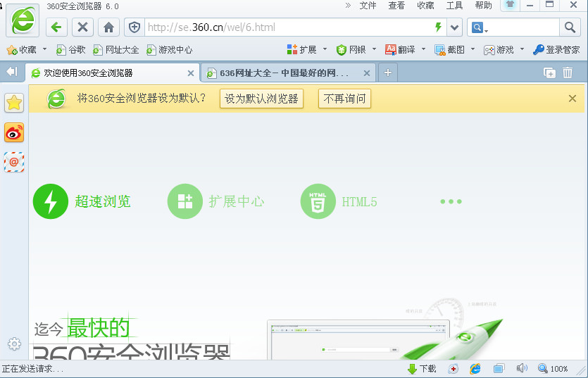Click the 游戏 gamepad icon
This screenshot has width=588, height=378.
click(499, 49)
